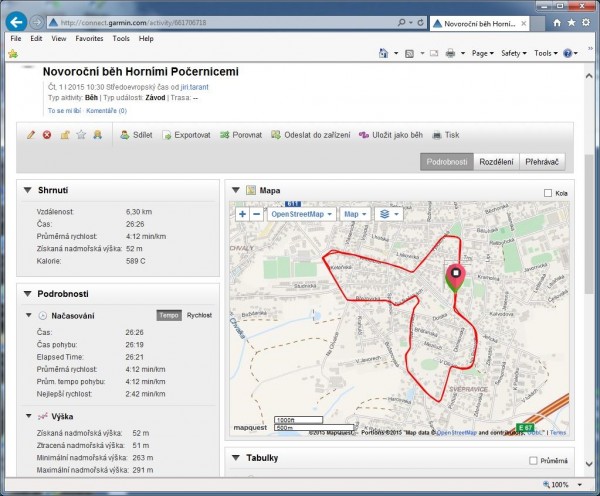This screenshot has height=496, width=600.
Task: Open the zoom level dropdown arrow
Action: [580, 485]
